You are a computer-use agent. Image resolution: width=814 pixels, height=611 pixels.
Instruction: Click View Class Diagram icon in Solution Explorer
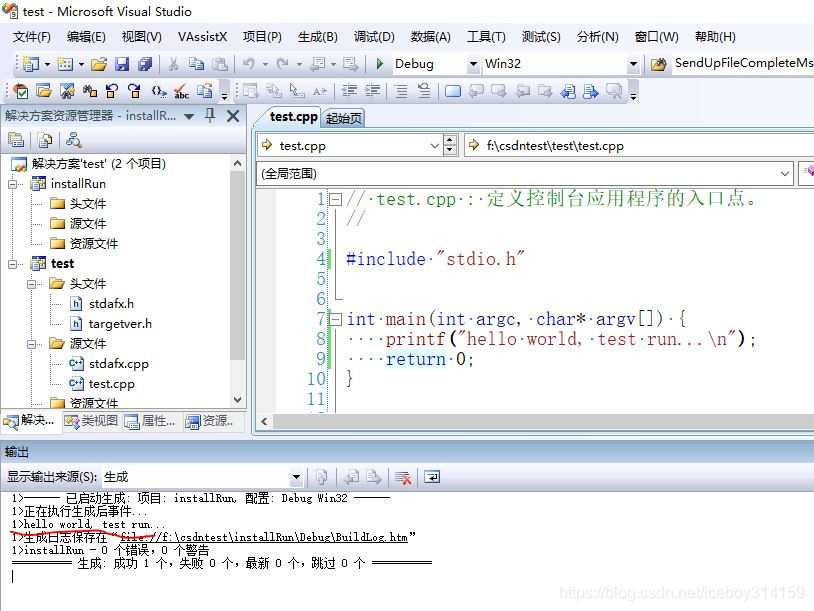[74, 140]
